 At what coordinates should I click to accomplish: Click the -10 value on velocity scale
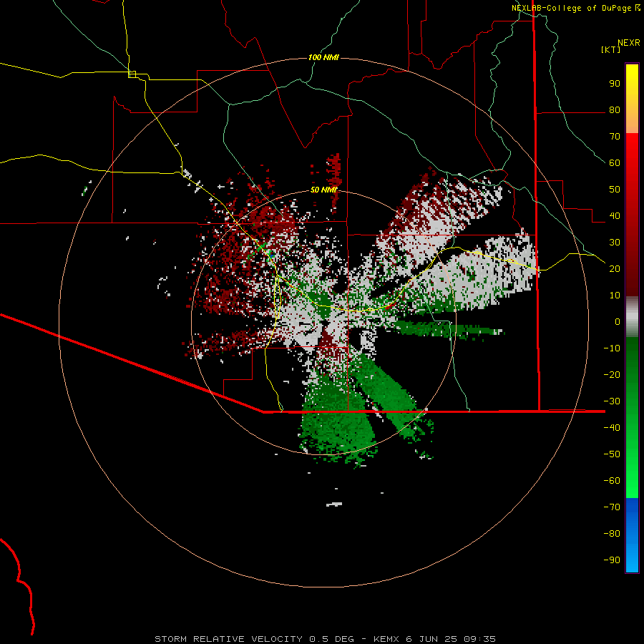(612, 348)
